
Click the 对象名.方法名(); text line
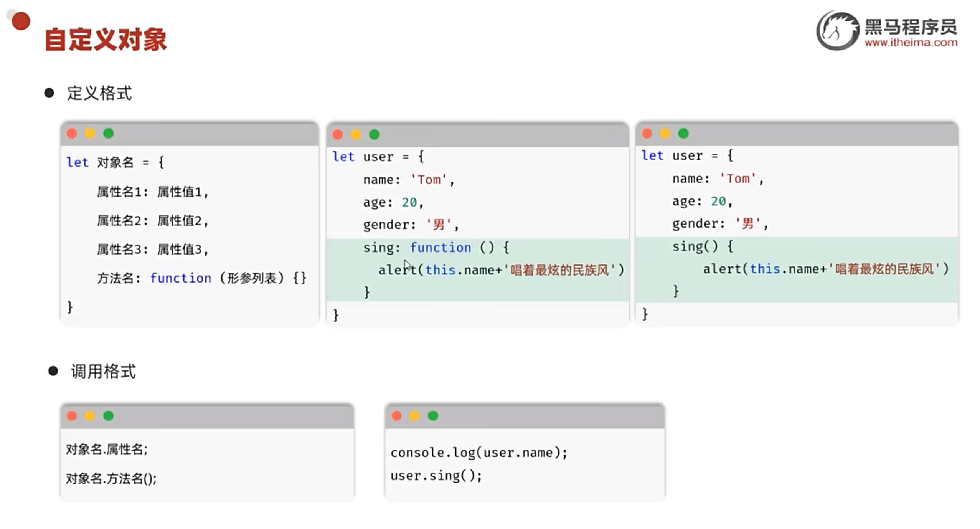(111, 479)
